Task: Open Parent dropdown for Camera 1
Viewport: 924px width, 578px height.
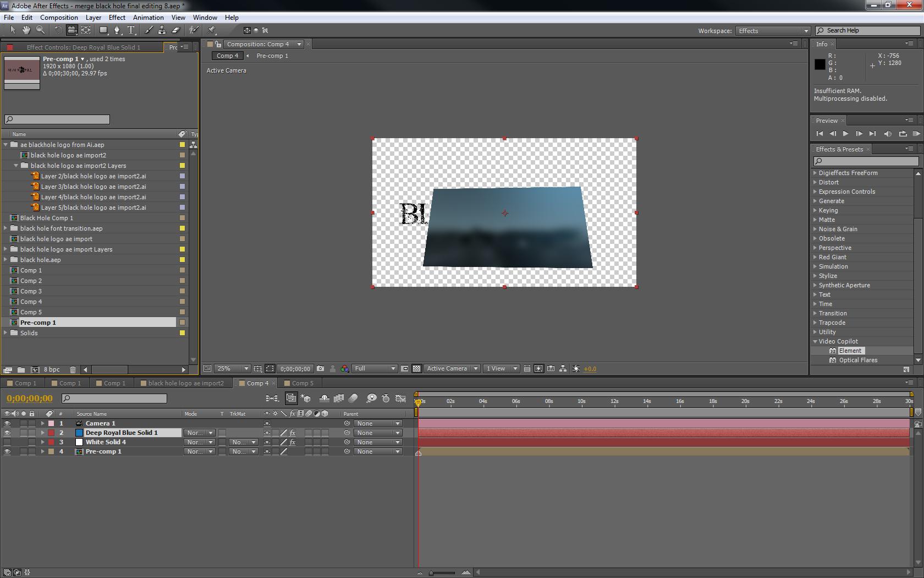Action: pyautogui.click(x=377, y=423)
